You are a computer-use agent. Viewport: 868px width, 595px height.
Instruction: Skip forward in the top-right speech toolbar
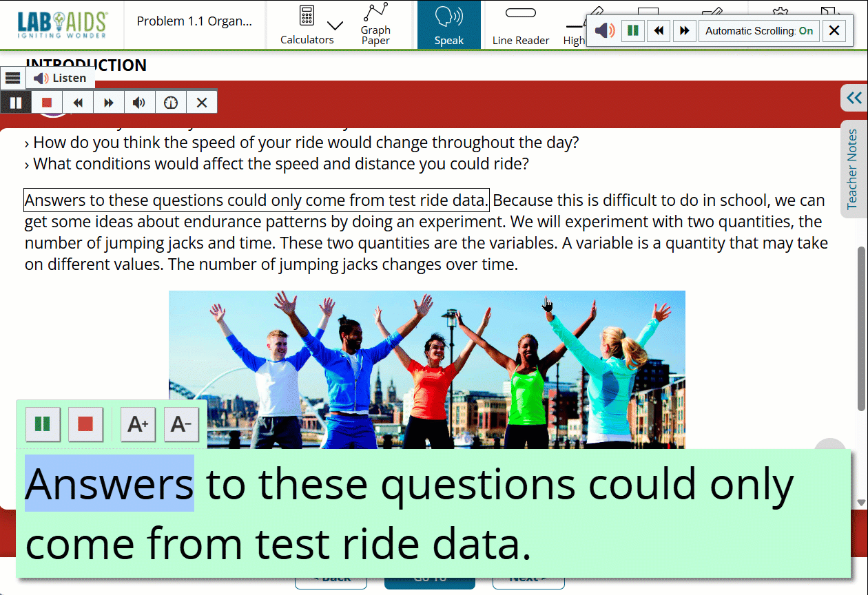tap(684, 31)
